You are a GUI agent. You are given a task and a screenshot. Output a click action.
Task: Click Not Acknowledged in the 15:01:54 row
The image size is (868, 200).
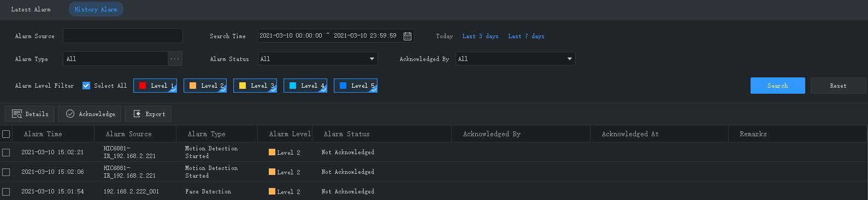[x=348, y=191]
